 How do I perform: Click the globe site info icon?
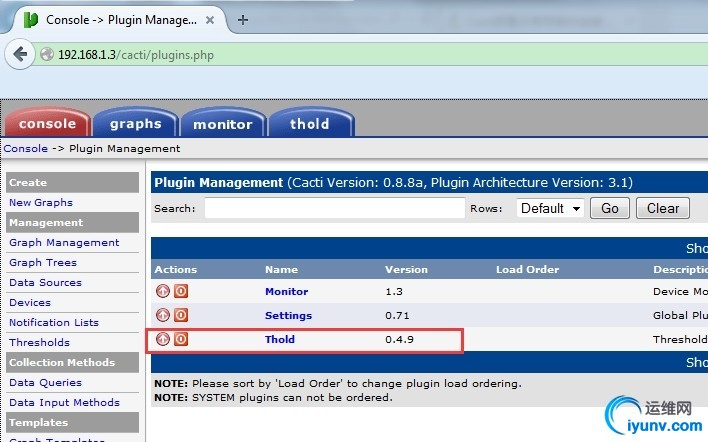click(47, 55)
